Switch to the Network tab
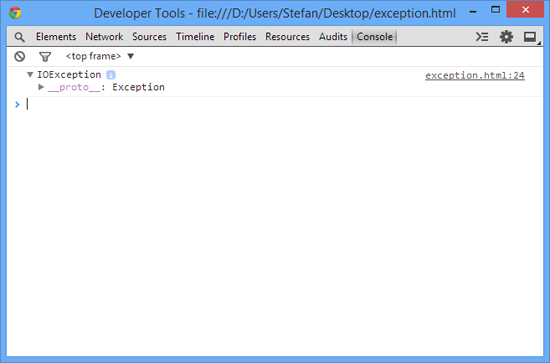Viewport: 550px width, 363px height. click(x=104, y=37)
